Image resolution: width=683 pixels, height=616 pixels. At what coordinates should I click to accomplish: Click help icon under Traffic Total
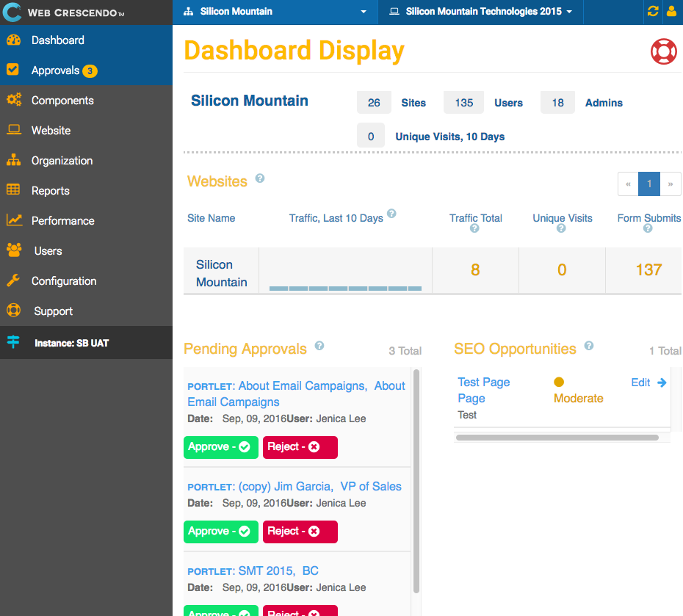474,228
